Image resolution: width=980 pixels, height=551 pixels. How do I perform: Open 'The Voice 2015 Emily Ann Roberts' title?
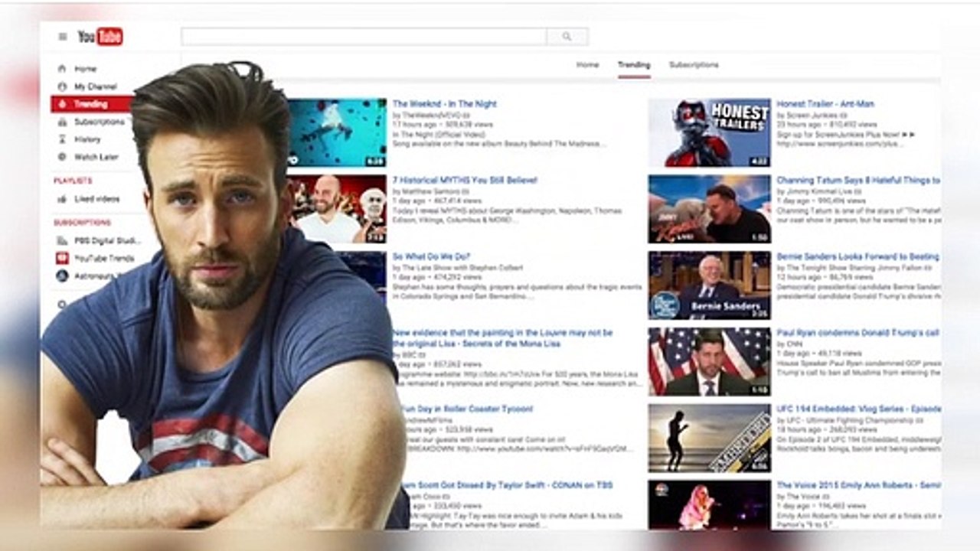(x=859, y=485)
